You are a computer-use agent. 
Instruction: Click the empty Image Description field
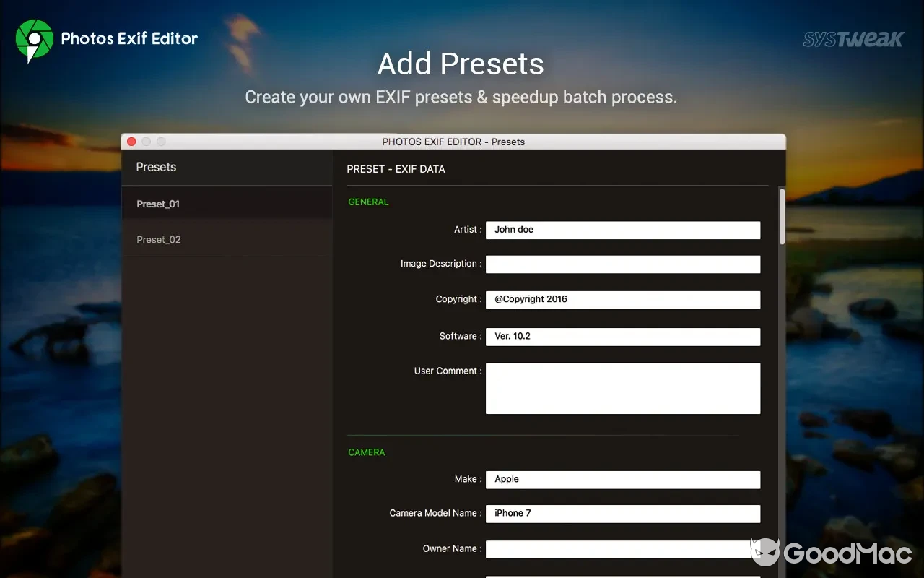[x=622, y=264]
